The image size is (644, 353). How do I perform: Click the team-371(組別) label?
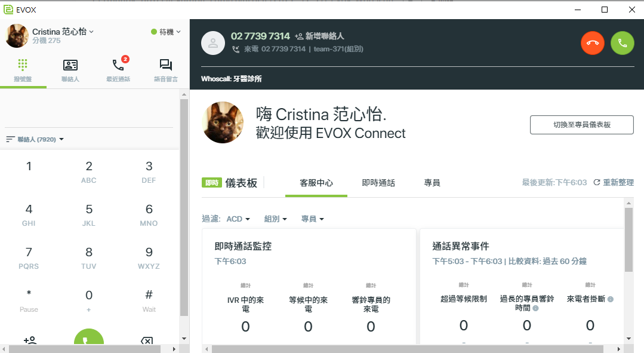[x=338, y=49]
